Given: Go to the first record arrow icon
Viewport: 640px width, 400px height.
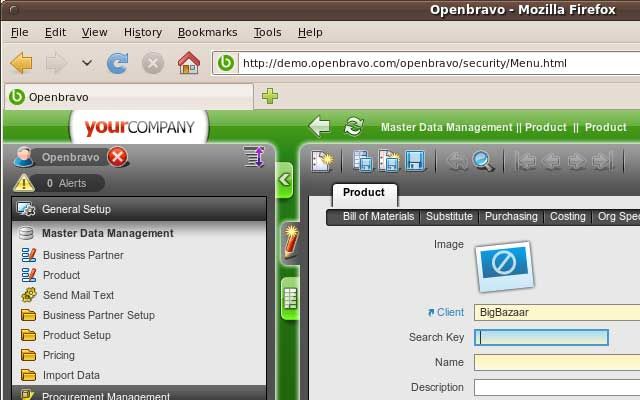Looking at the screenshot, I should click(526, 161).
